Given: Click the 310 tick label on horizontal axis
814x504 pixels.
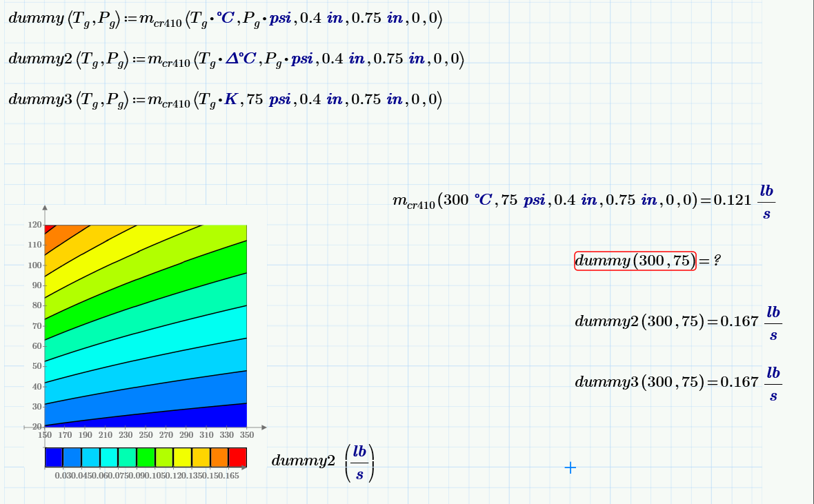Looking at the screenshot, I should point(207,435).
